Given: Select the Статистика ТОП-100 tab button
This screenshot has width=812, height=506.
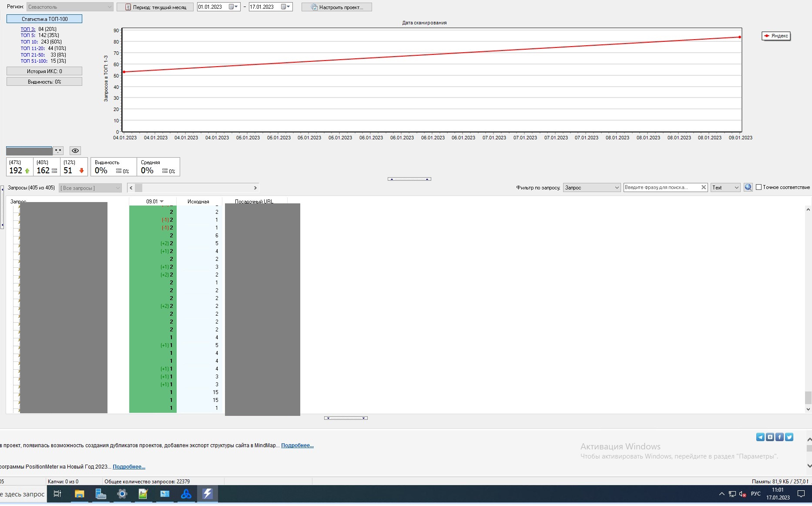Looking at the screenshot, I should (x=44, y=19).
